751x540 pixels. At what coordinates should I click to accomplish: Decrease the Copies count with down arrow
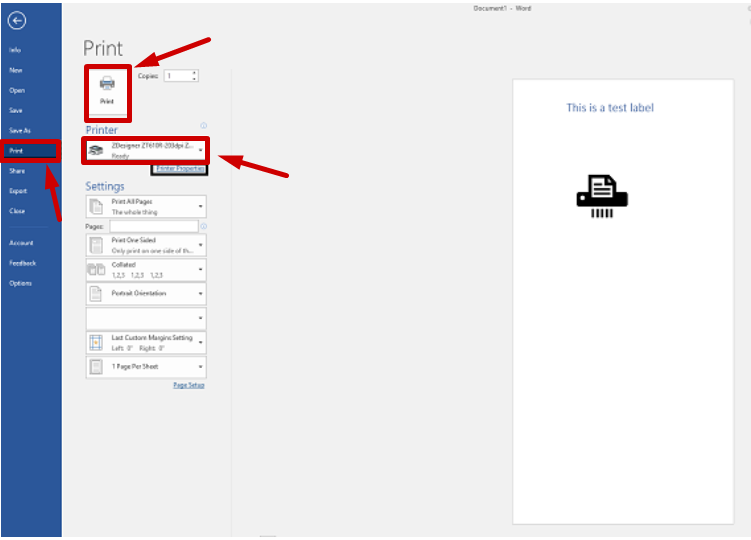coord(194,79)
